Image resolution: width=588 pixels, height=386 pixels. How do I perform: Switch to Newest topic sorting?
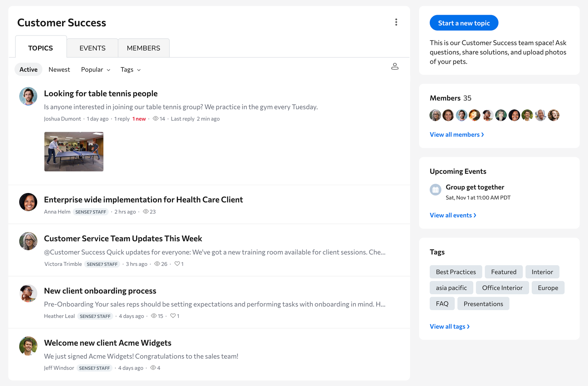[59, 69]
